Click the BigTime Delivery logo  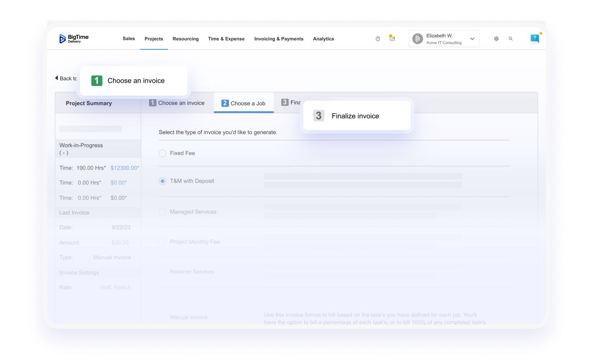pos(74,38)
